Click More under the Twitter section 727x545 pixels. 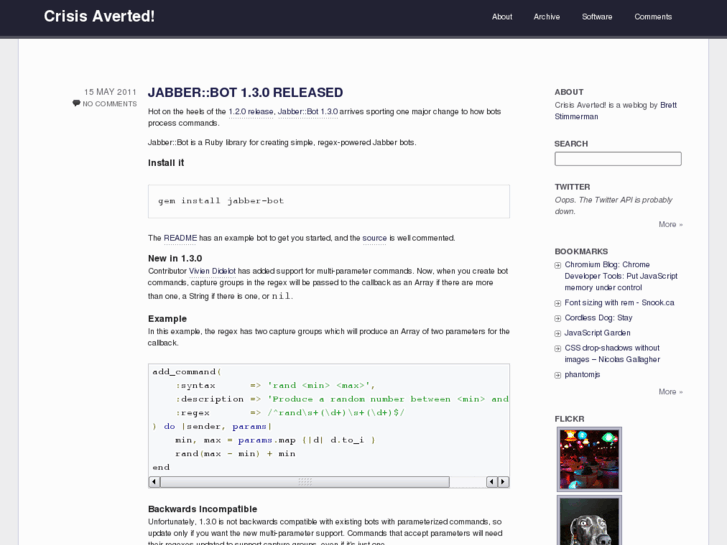point(670,224)
